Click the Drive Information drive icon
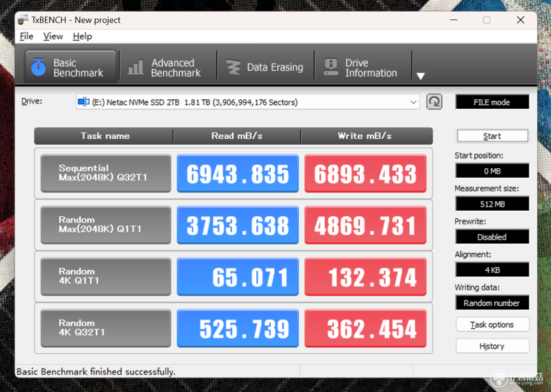The height and width of the screenshot is (392, 551). (331, 67)
